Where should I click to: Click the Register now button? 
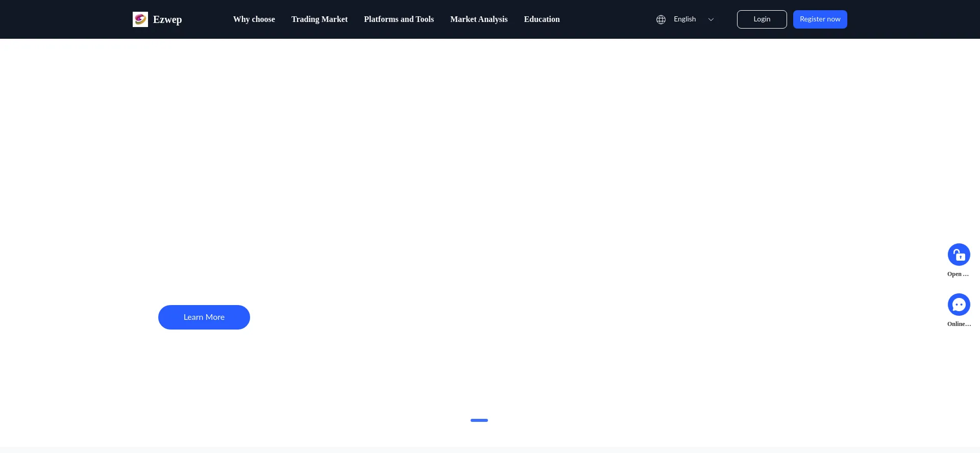820,19
